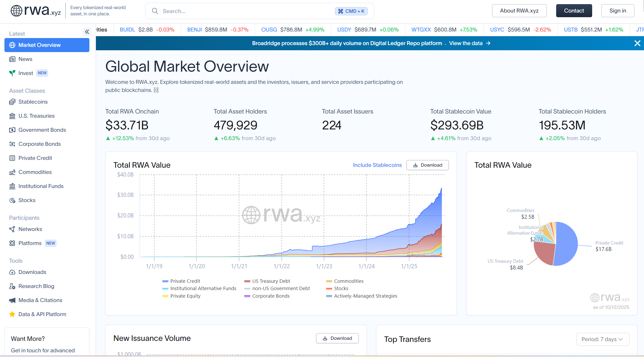
Task: Click the Media & Citations megaphone icon
Action: [12, 300]
